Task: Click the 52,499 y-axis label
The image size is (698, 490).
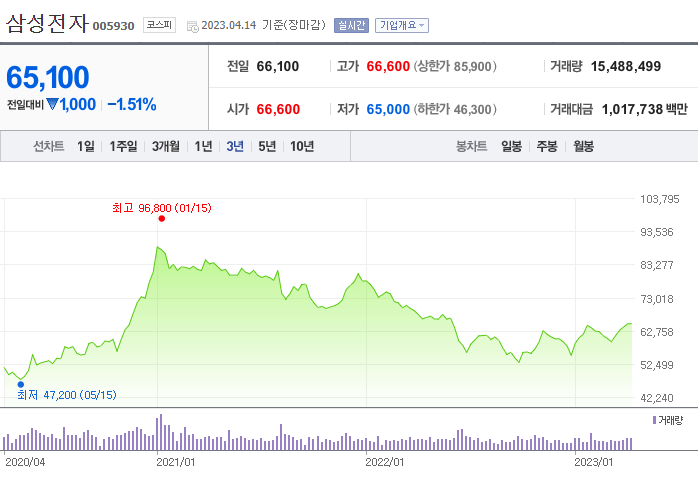Action: pyautogui.click(x=657, y=365)
